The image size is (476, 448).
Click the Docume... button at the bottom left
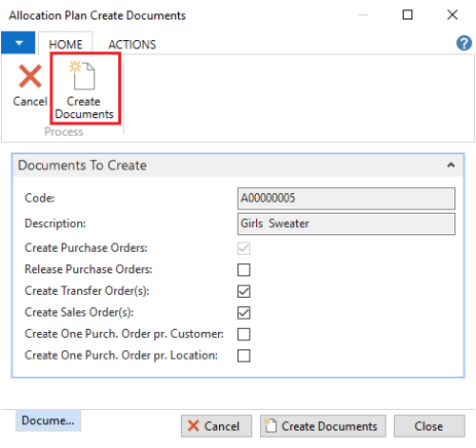pos(48,420)
